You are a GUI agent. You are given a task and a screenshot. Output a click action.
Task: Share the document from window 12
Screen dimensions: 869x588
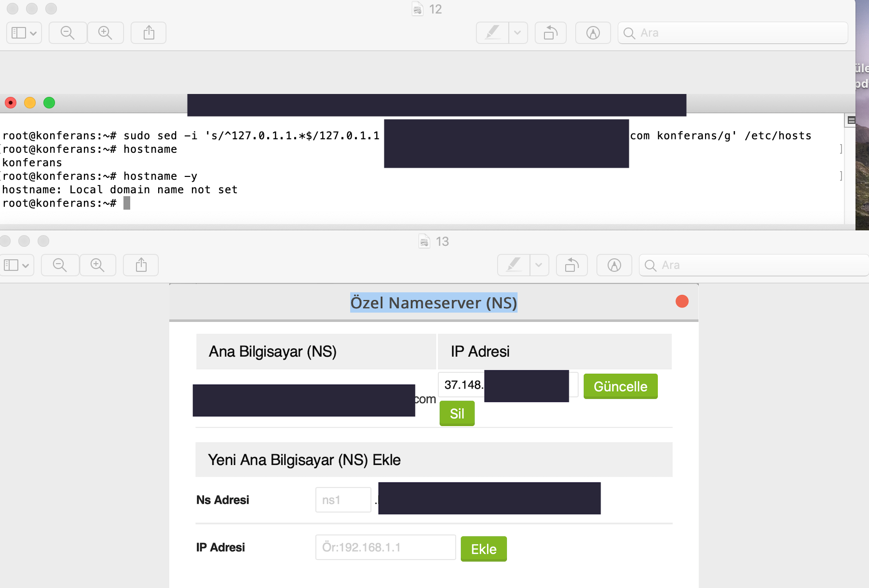pos(149,33)
